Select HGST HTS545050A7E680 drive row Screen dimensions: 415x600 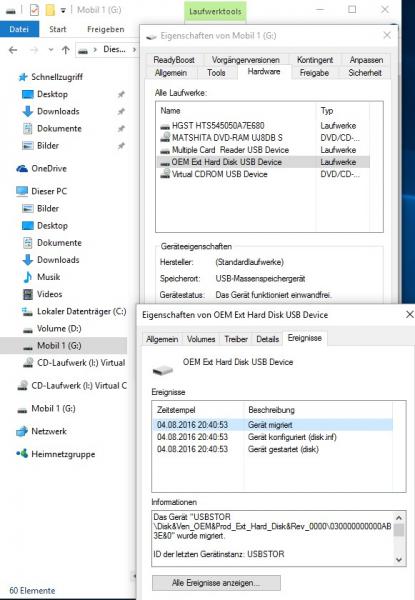pyautogui.click(x=263, y=126)
